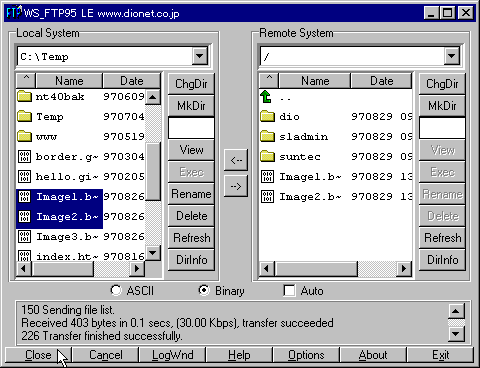Click the log pane scroll up arrow
This screenshot has width=480, height=368.
tap(456, 311)
